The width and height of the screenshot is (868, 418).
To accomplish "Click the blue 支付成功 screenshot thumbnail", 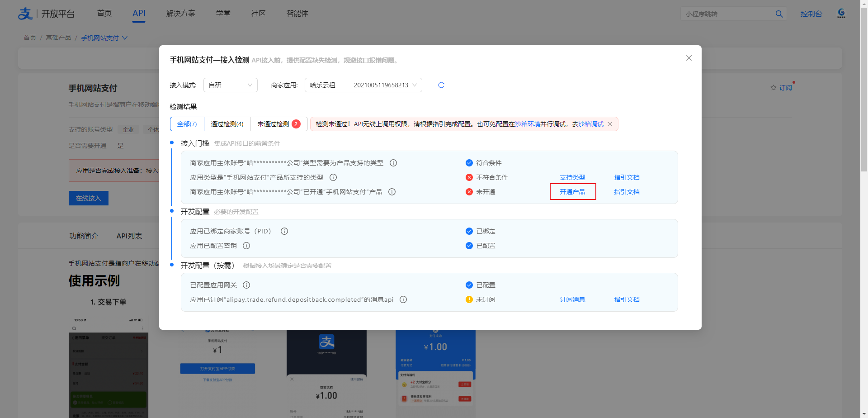I will 435,373.
